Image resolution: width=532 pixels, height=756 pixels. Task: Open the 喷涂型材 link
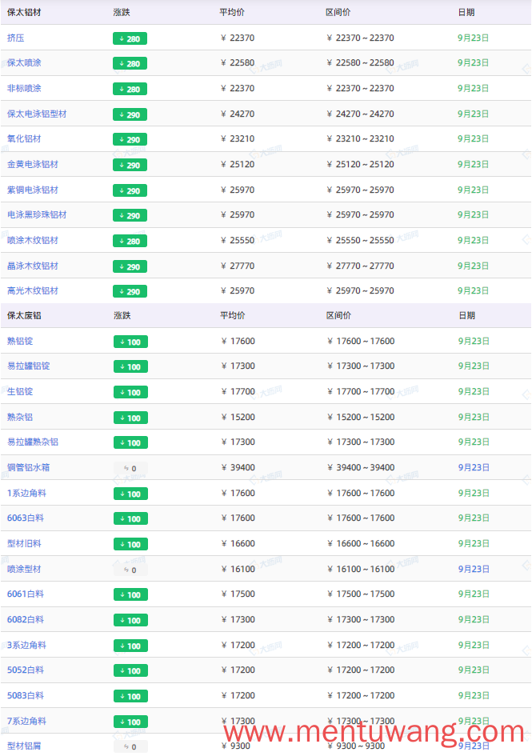tap(24, 569)
